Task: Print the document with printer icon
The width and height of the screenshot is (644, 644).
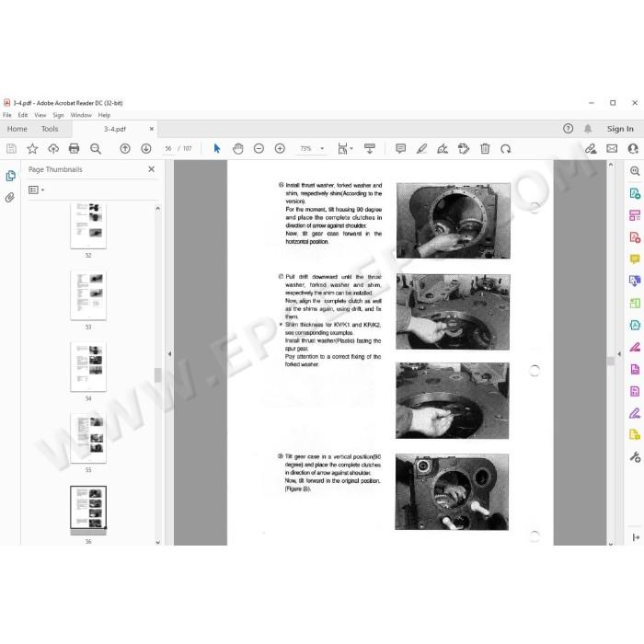Action: tap(74, 149)
